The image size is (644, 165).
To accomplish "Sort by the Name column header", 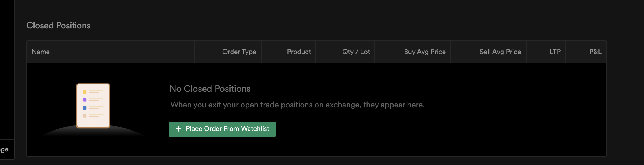I will [x=41, y=52].
